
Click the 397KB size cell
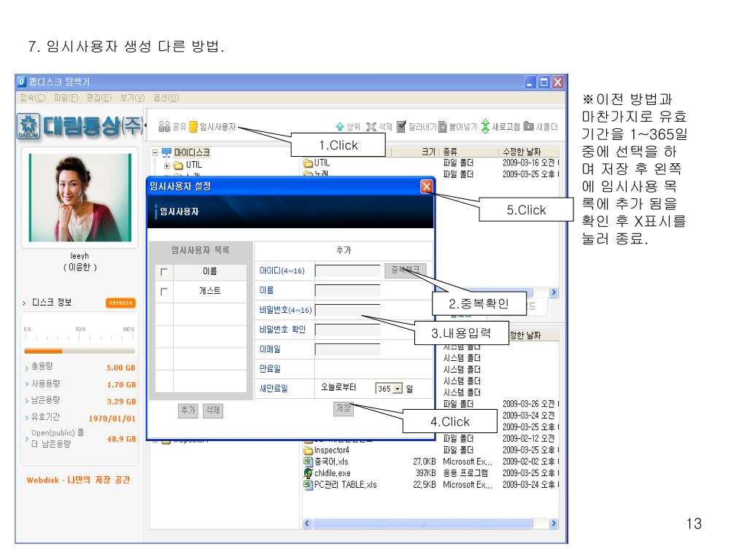click(426, 473)
